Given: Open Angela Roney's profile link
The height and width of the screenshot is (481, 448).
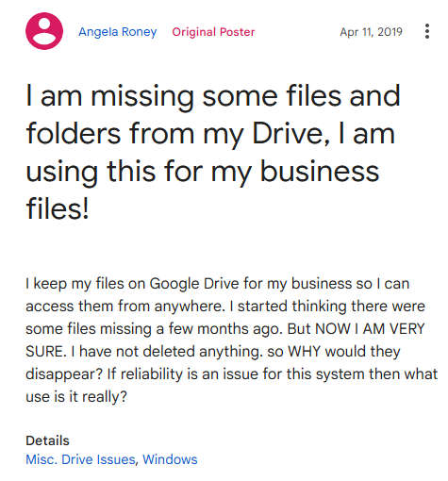Looking at the screenshot, I should pos(118,32).
